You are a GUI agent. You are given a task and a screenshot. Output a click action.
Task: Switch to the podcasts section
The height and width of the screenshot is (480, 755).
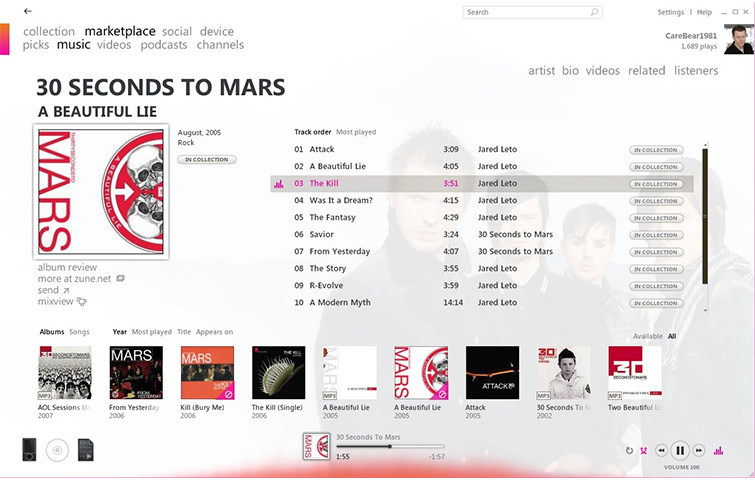pyautogui.click(x=164, y=45)
